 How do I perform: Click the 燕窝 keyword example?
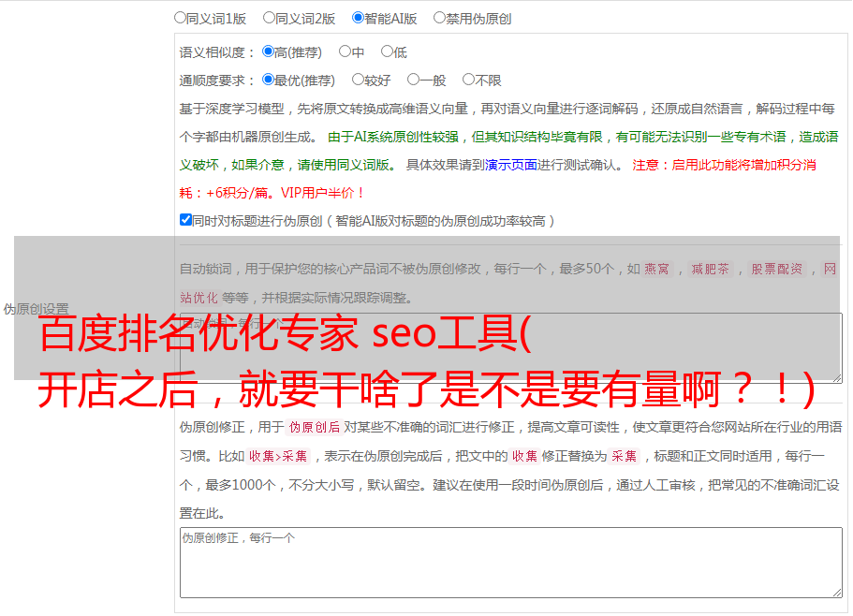656,269
